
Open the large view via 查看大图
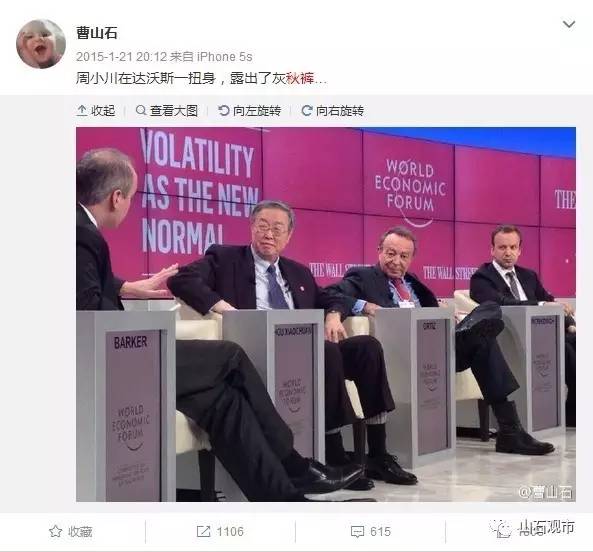point(167,111)
